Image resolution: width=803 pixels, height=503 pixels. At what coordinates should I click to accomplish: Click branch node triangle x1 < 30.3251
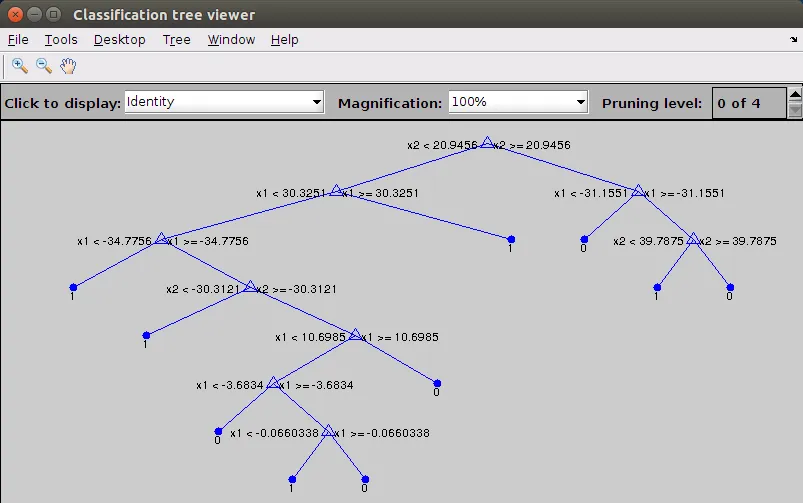point(336,191)
